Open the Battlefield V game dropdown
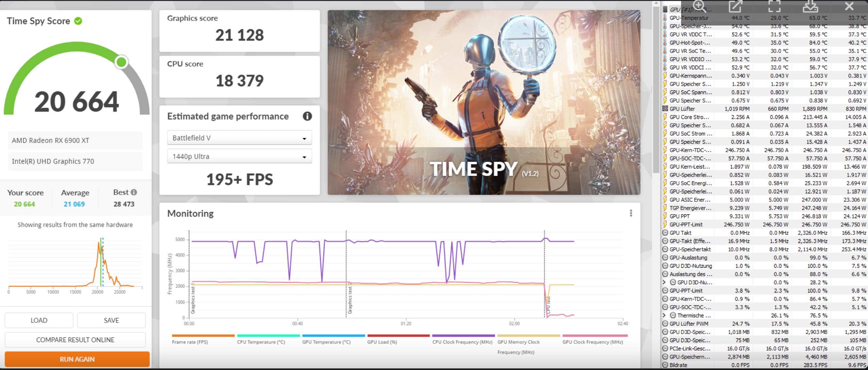This screenshot has height=370, width=868. tap(239, 138)
